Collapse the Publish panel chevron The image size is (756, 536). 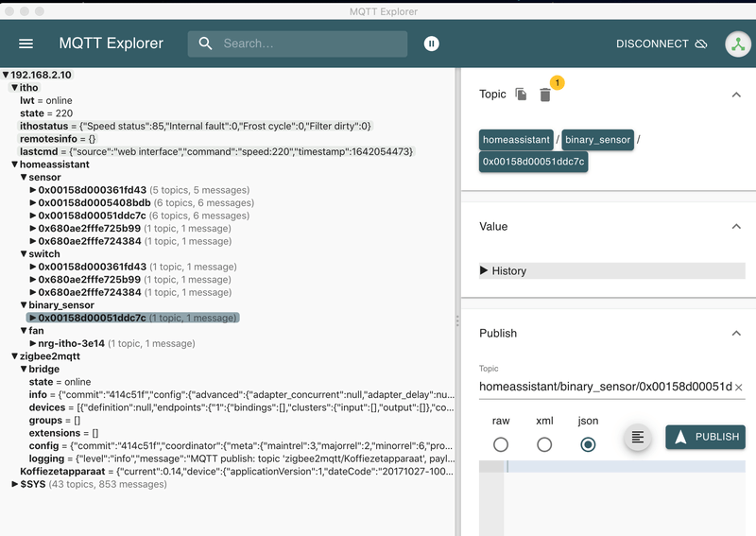click(x=736, y=333)
